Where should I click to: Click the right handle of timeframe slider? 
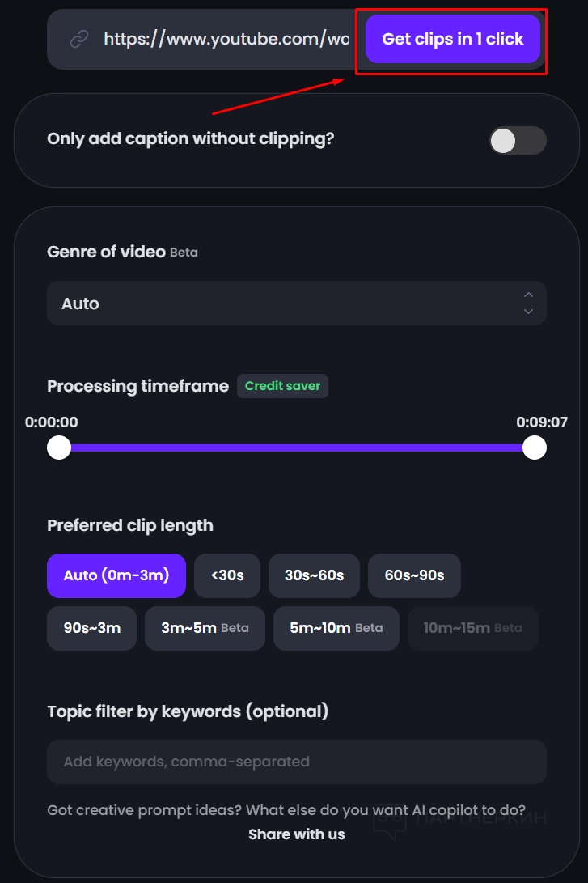(x=534, y=448)
